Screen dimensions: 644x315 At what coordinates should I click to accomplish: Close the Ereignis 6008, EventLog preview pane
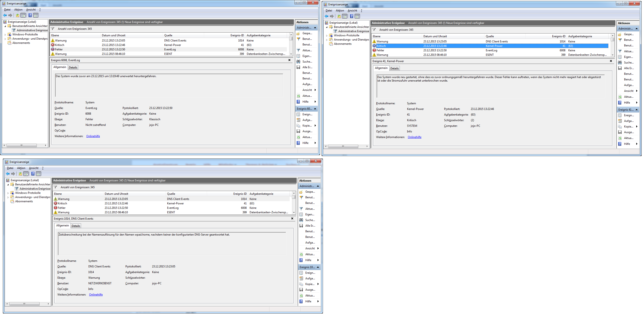click(289, 60)
